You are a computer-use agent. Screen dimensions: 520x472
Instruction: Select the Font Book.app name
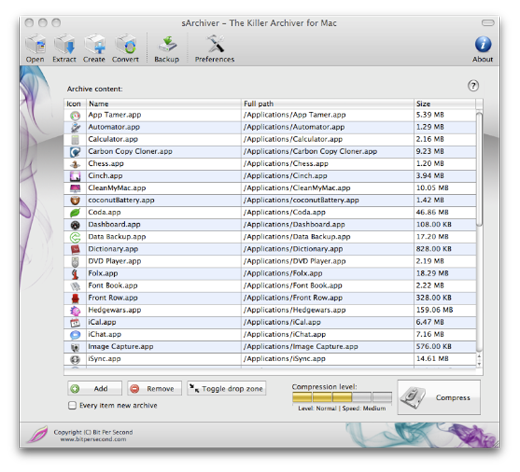click(x=113, y=286)
